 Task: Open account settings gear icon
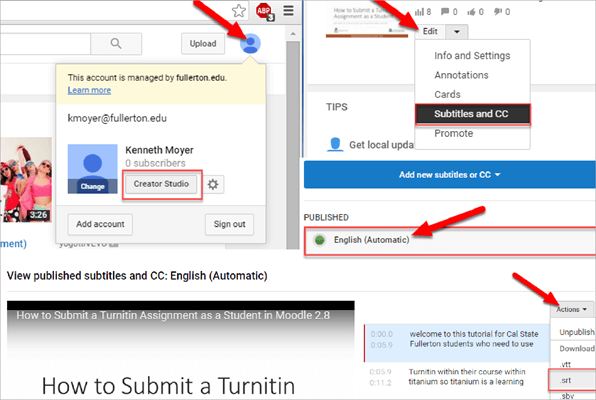213,184
